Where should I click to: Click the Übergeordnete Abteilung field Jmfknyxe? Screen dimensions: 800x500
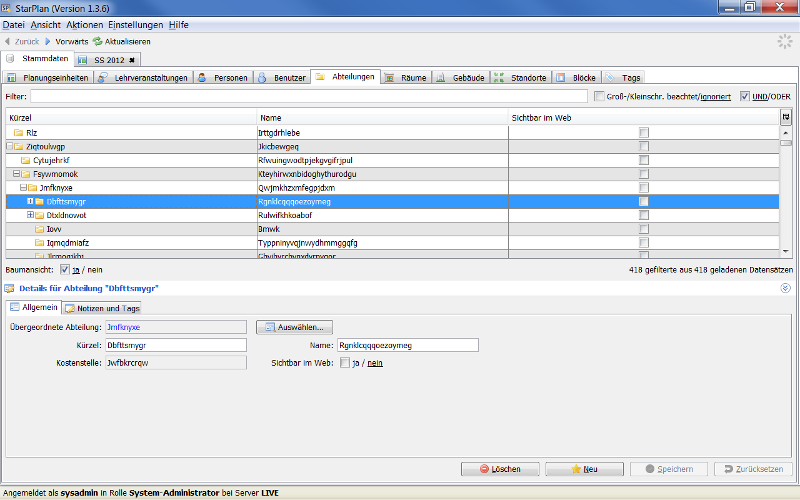click(x=176, y=328)
